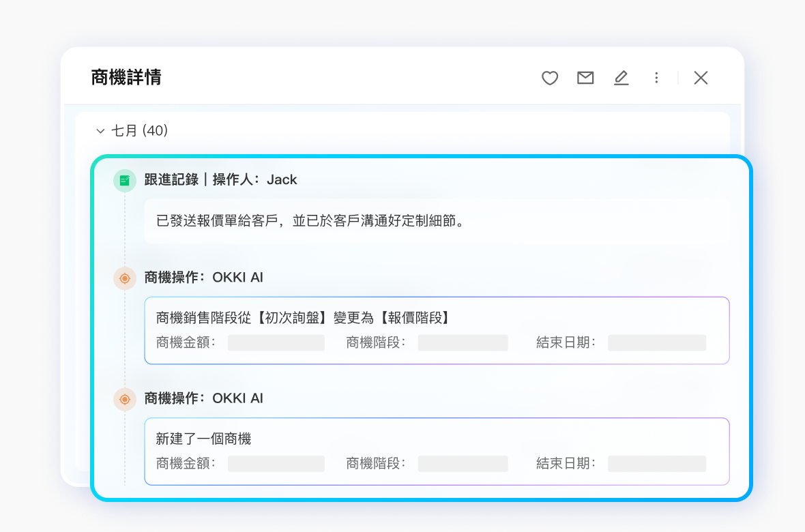The height and width of the screenshot is (532, 805).
Task: Click the gray progress bar beside 商機金額
Action: pyautogui.click(x=276, y=342)
